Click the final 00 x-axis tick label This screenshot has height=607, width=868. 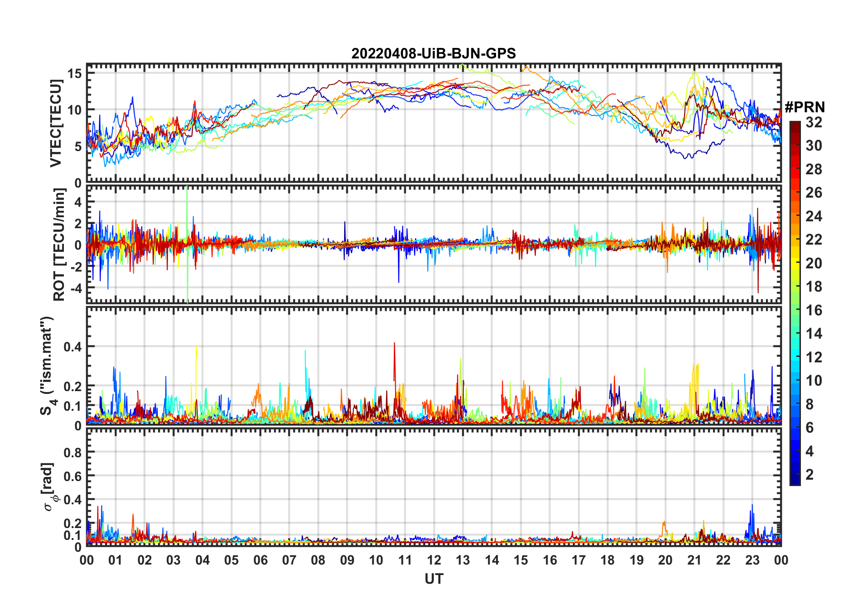781,560
